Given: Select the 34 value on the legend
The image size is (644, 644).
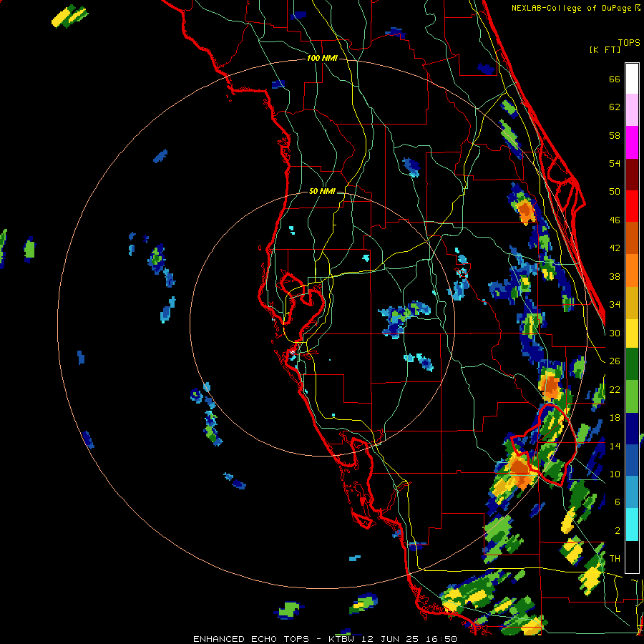Looking at the screenshot, I should pyautogui.click(x=615, y=304).
